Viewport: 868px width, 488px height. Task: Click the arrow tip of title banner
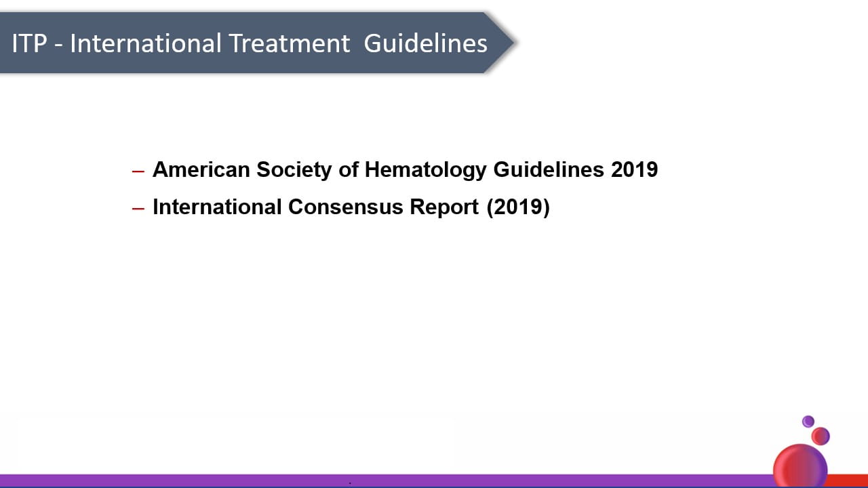click(x=507, y=43)
